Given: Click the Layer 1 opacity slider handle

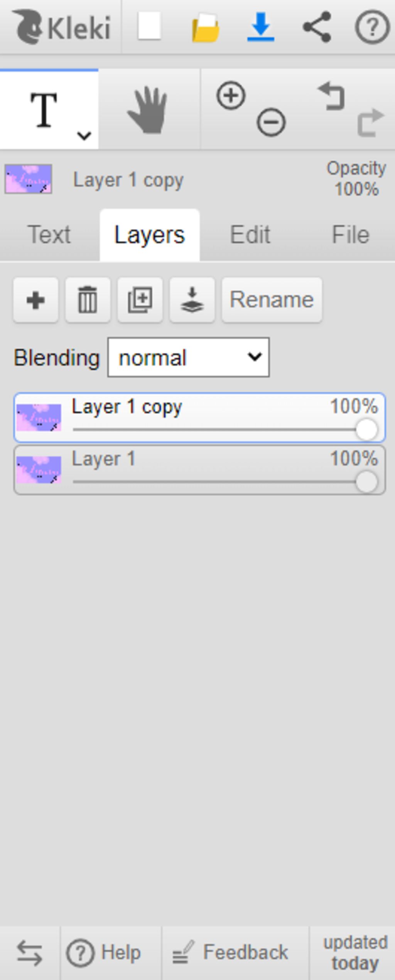Looking at the screenshot, I should [366, 482].
